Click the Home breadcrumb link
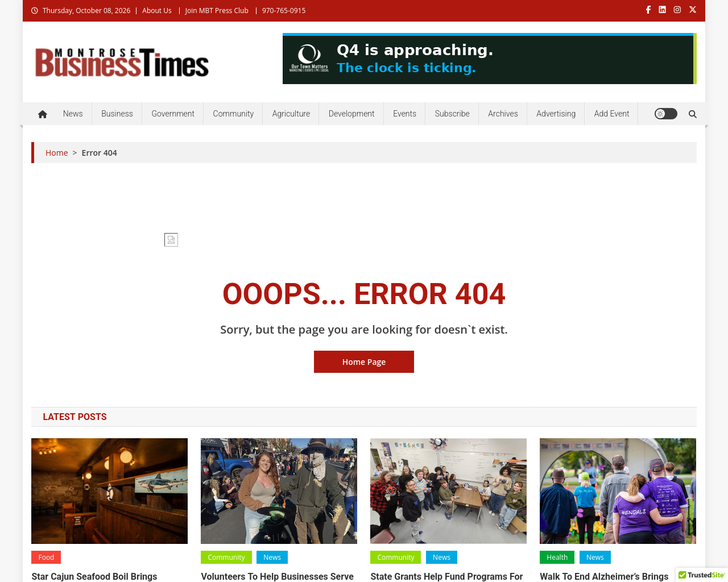The width and height of the screenshot is (728, 582). coord(57,153)
